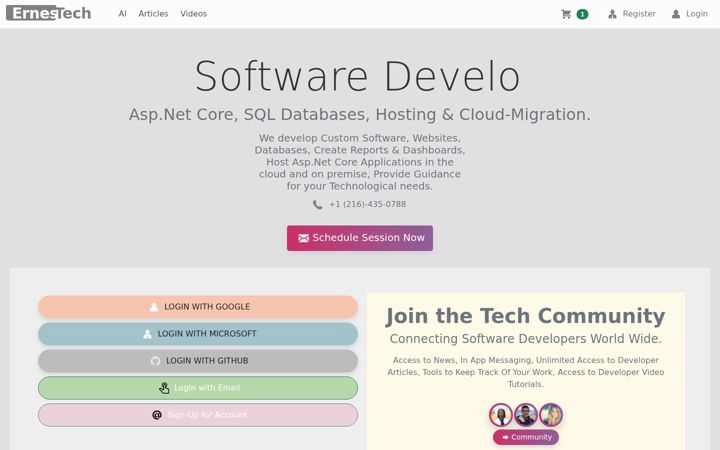
Task: Click the Login person icon
Action: click(x=676, y=14)
